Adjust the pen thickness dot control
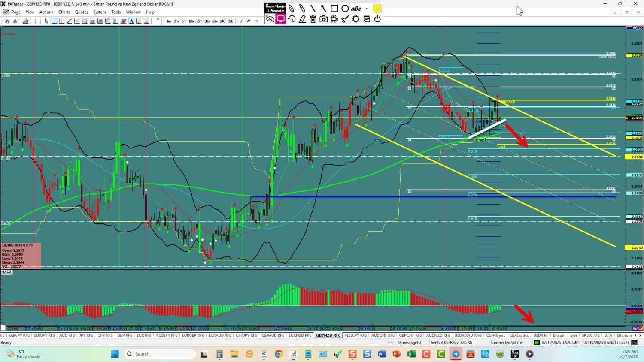Viewport: 644px width, 362px height. tap(367, 9)
